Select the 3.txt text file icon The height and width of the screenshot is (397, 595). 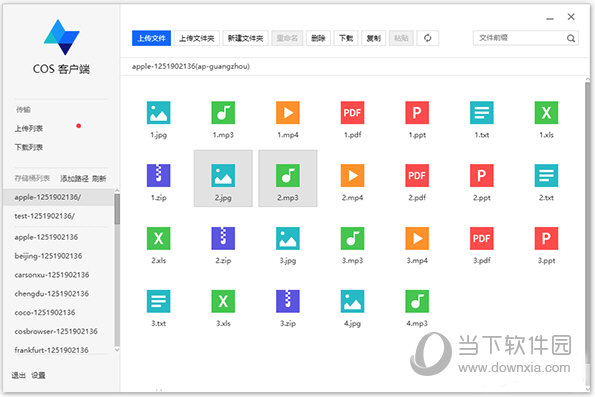(x=159, y=301)
